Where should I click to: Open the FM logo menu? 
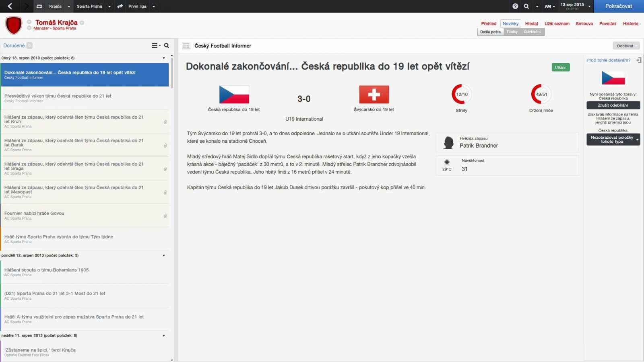[547, 6]
